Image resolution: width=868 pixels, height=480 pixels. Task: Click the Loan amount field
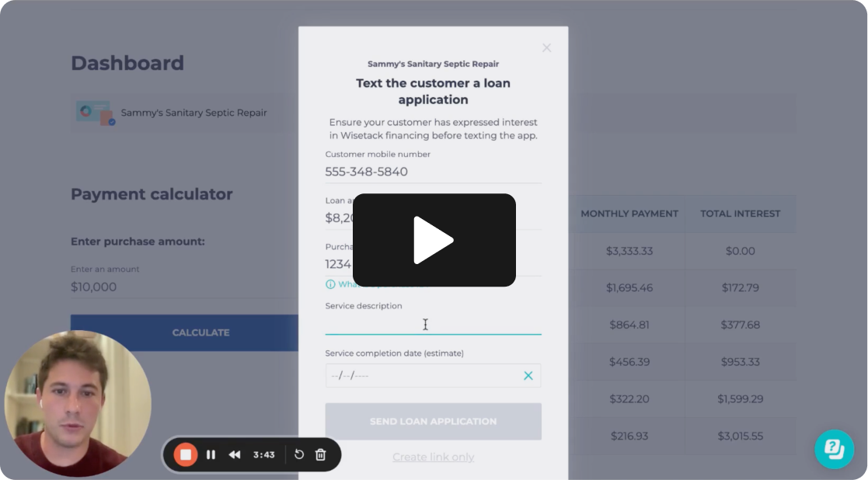click(x=433, y=218)
